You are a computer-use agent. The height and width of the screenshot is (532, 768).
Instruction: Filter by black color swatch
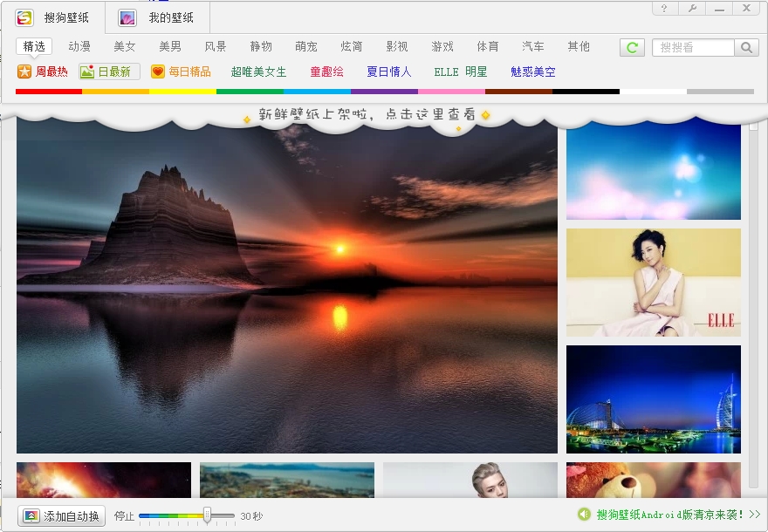pyautogui.click(x=586, y=92)
